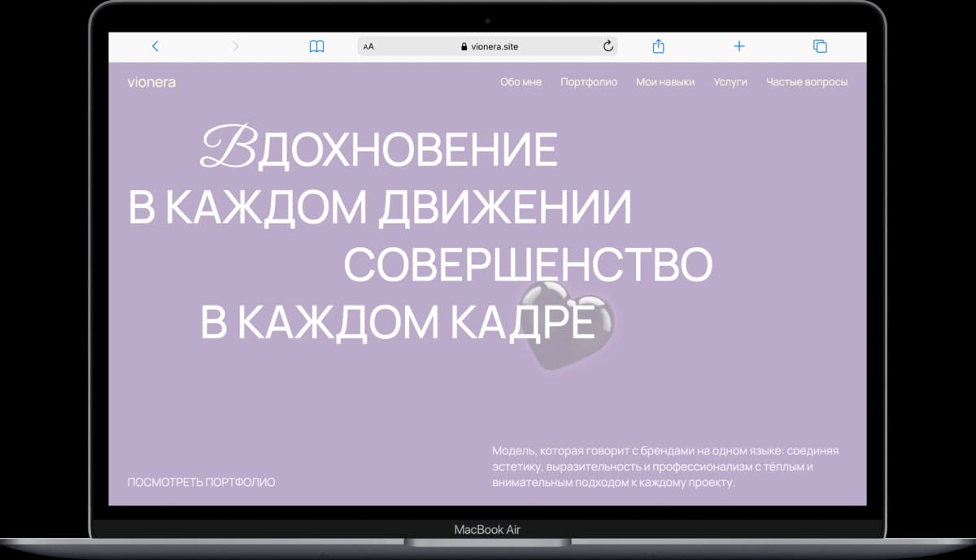Open the bookmarks book icon
Viewport: 976px width, 560px height.
(316, 46)
